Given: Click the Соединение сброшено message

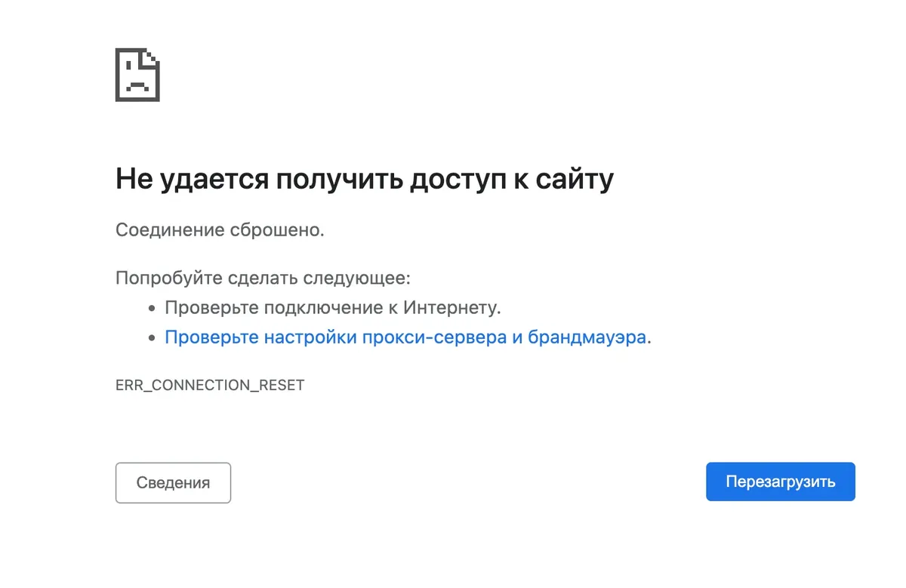Looking at the screenshot, I should coord(220,229).
